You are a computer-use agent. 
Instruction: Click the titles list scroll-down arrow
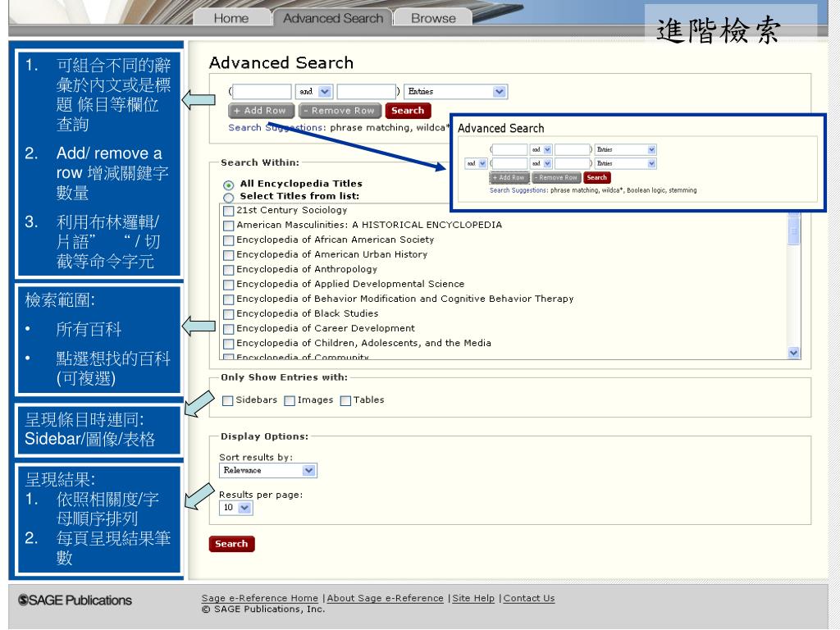pos(794,353)
